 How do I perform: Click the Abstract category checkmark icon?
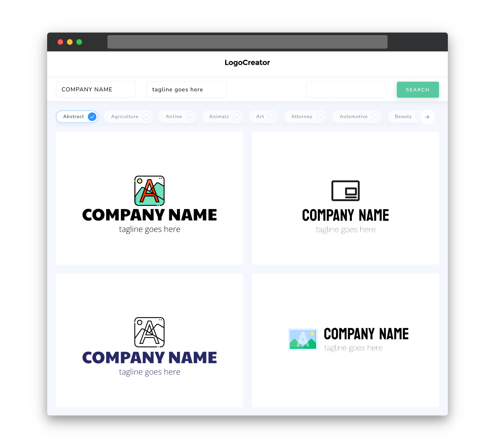(92, 116)
